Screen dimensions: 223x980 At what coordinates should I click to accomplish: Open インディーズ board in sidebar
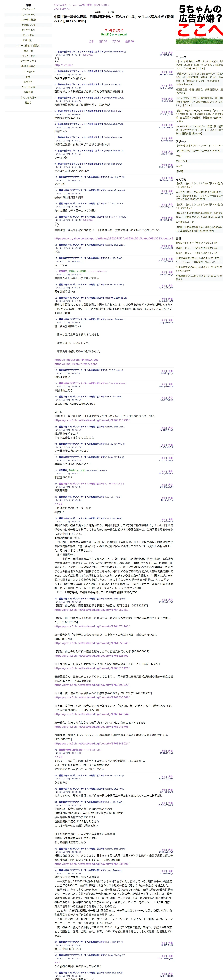point(28,9)
